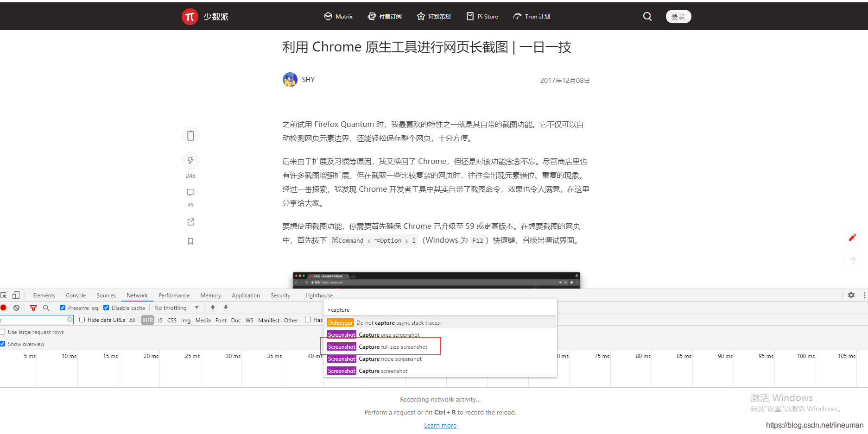Toggle the device toolbar icon in DevTools

point(16,295)
